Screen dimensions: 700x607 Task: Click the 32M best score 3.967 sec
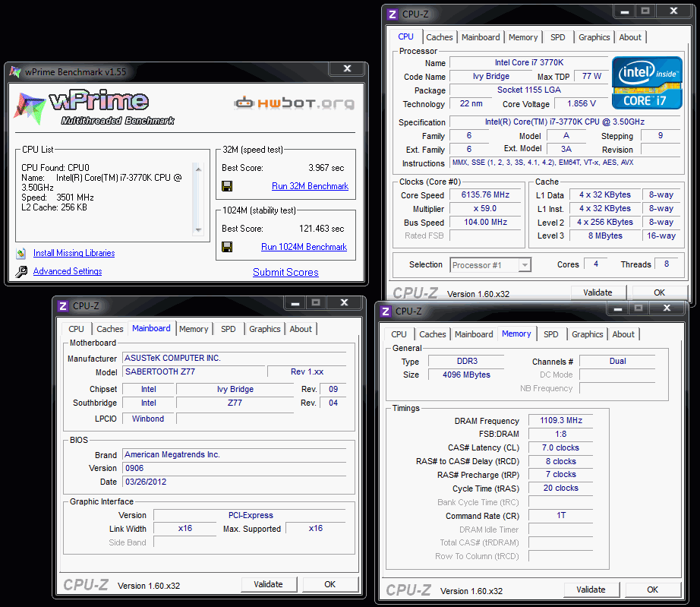pyautogui.click(x=326, y=168)
